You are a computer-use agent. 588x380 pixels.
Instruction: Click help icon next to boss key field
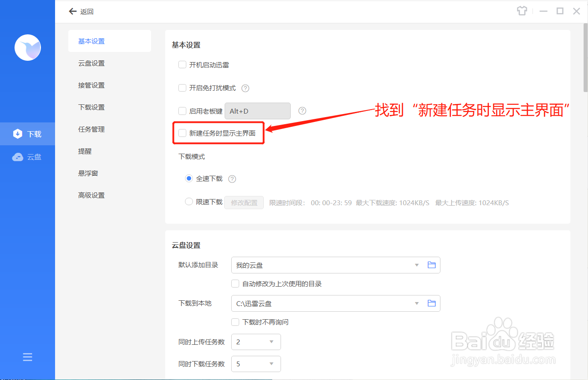pos(302,111)
